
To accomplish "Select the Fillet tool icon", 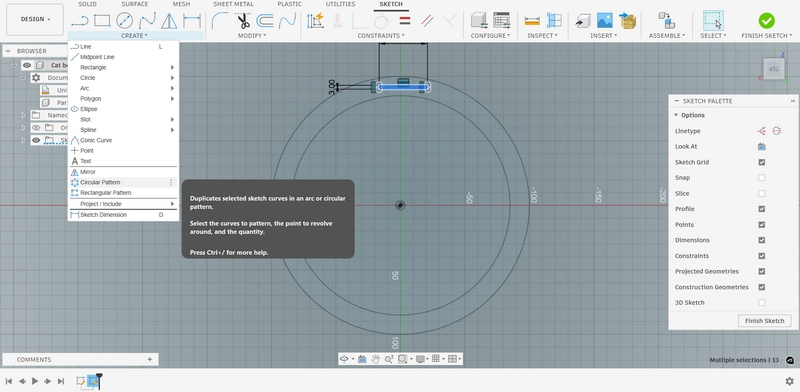I will coord(220,21).
